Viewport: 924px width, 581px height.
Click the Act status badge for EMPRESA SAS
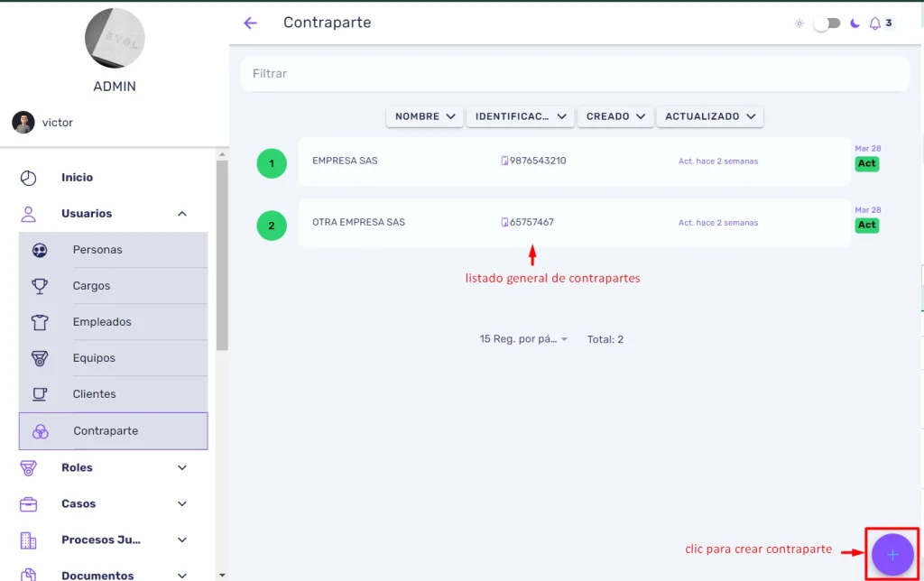(867, 164)
